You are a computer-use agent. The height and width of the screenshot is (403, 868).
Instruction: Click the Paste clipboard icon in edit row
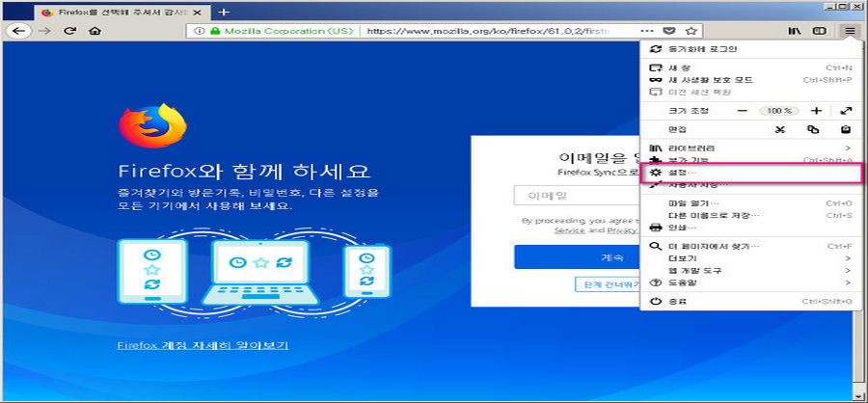(845, 129)
